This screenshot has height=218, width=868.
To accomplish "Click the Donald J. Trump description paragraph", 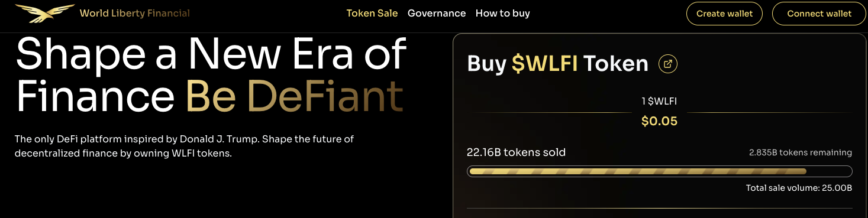I will pos(184,147).
